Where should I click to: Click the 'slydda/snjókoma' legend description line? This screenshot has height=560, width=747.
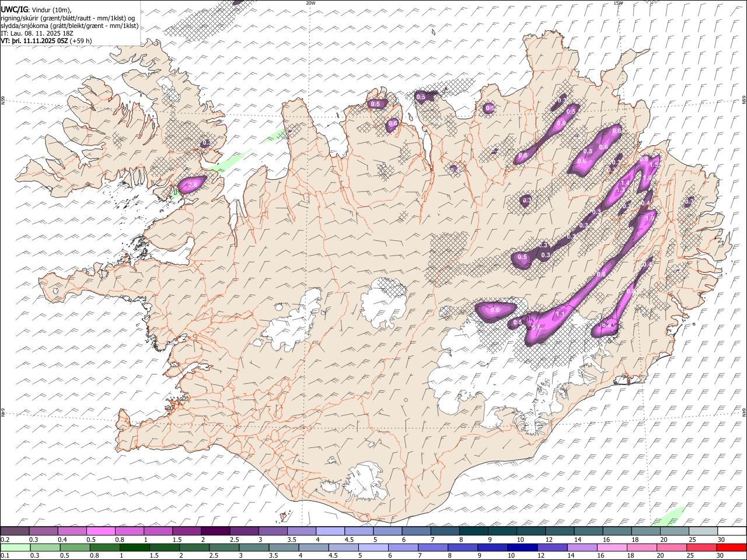tap(69, 26)
